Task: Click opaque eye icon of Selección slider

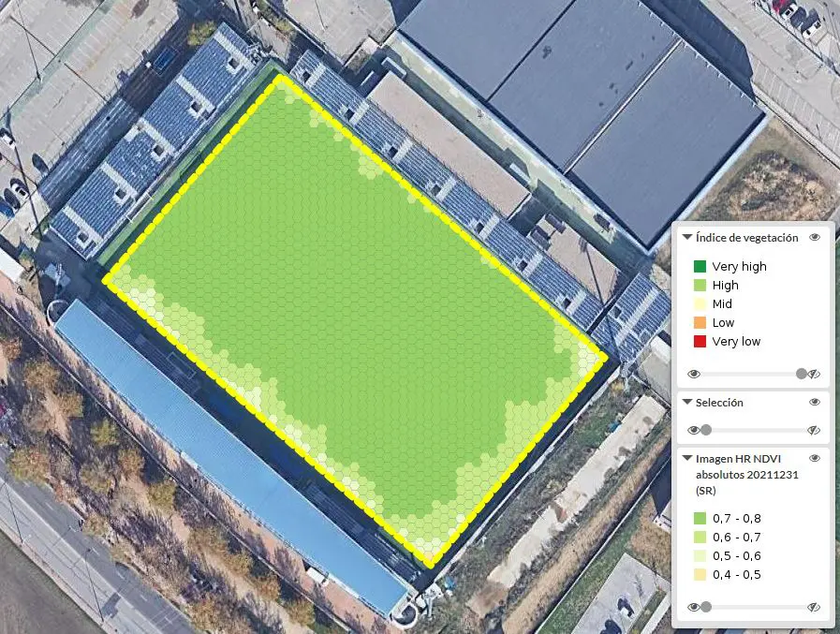Action: pyautogui.click(x=694, y=430)
